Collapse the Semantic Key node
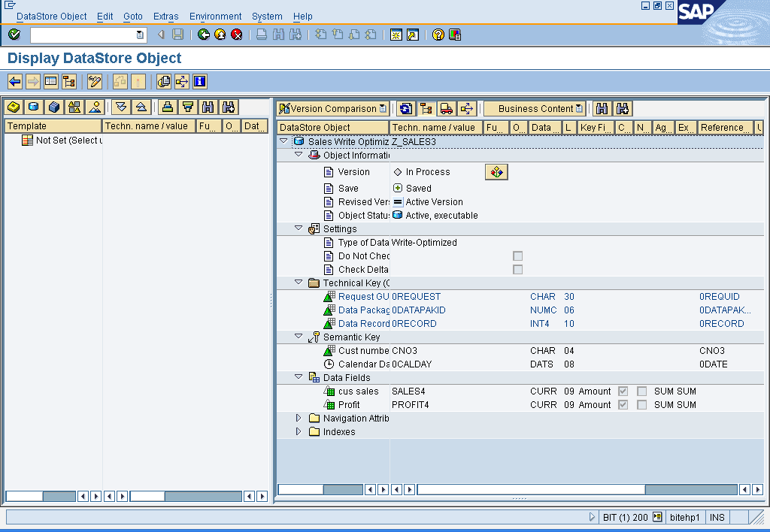 pos(299,336)
